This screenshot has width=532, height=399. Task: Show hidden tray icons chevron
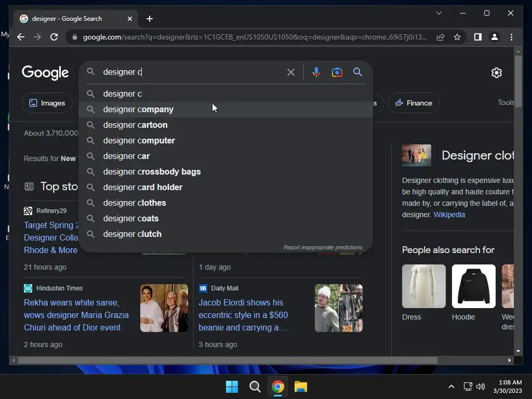(451, 387)
